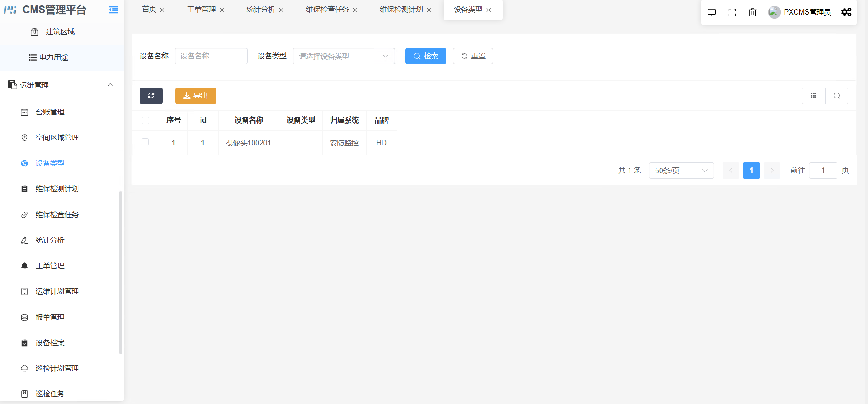Select all rows with header checkbox

tap(145, 120)
